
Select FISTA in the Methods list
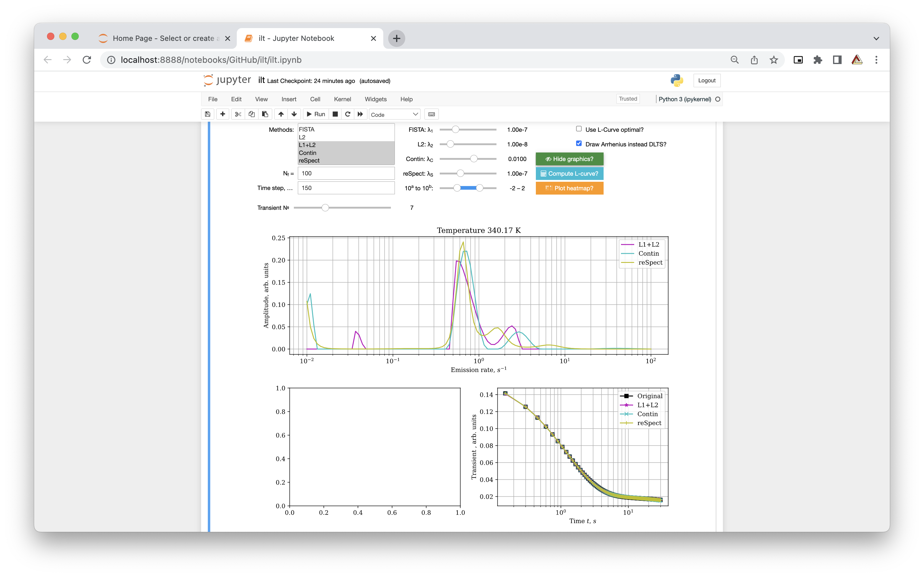point(307,129)
